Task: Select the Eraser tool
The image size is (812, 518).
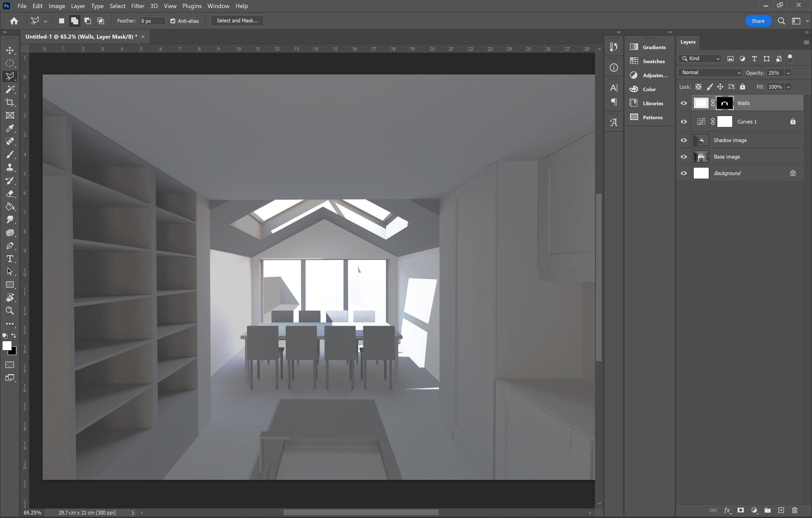Action: [x=10, y=193]
